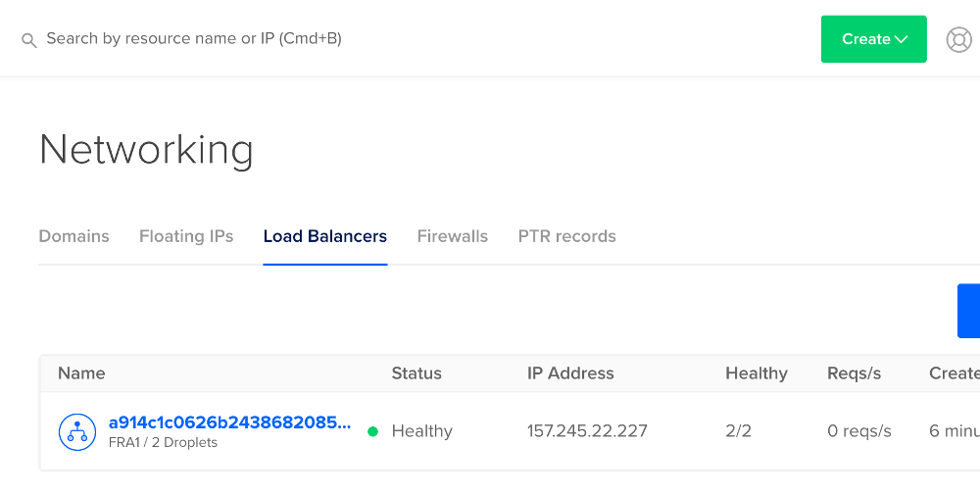Open the Create dropdown menu

click(x=874, y=39)
